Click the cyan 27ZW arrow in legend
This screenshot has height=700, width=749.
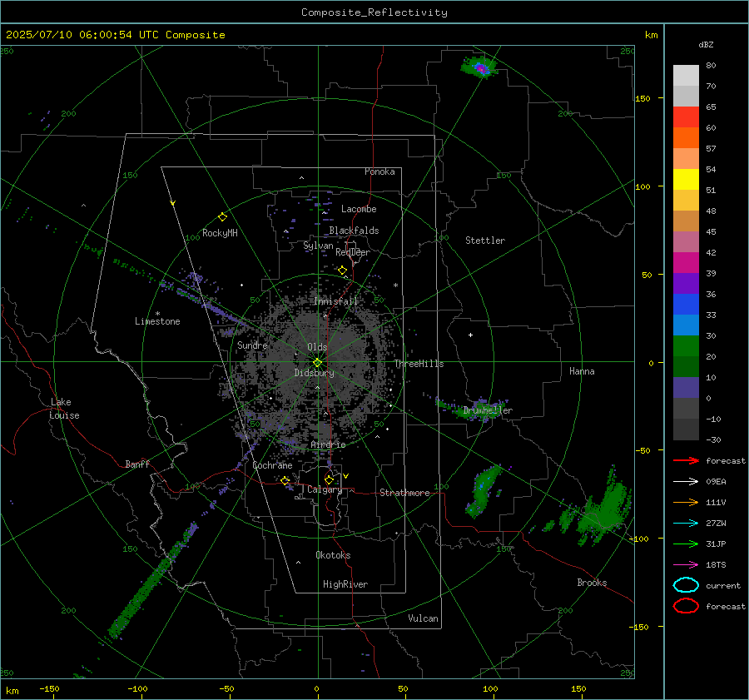(x=686, y=524)
